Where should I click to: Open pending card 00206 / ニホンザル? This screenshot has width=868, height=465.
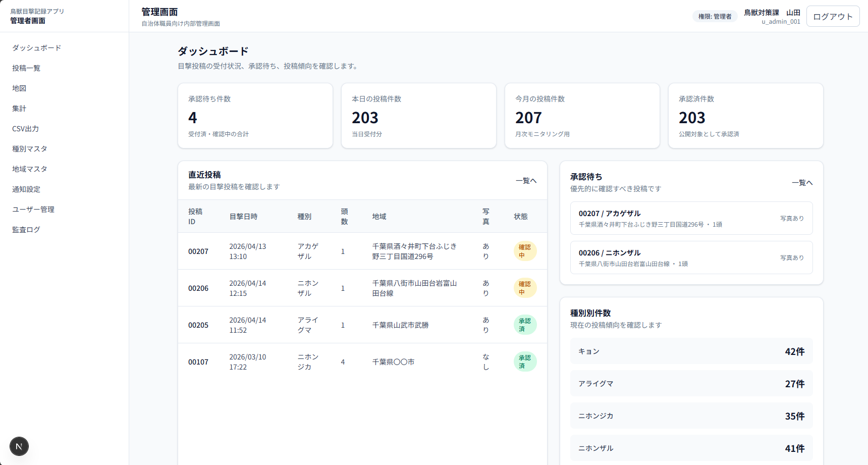[x=691, y=257]
